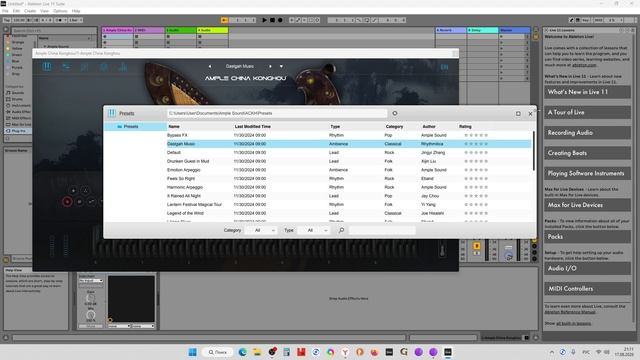Click the red circular record button in plugin
The image size is (640, 360).
(67, 202)
